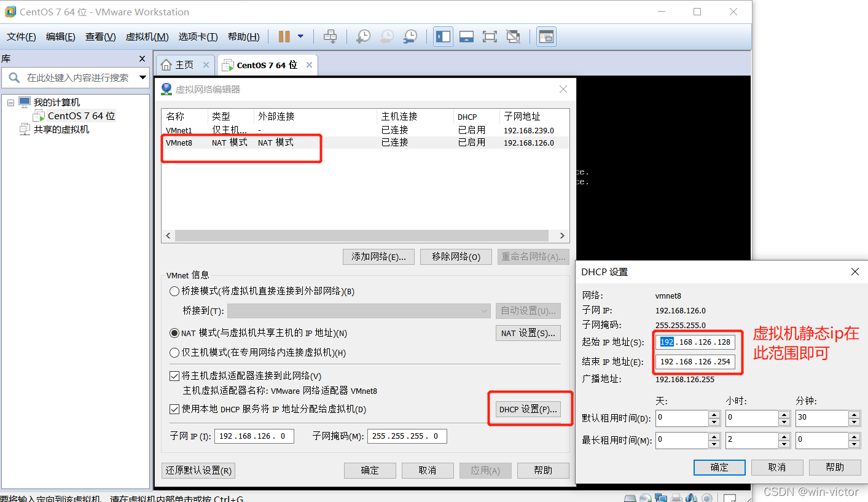Collapse the 我的计算机 tree node
868x502 pixels.
10,103
